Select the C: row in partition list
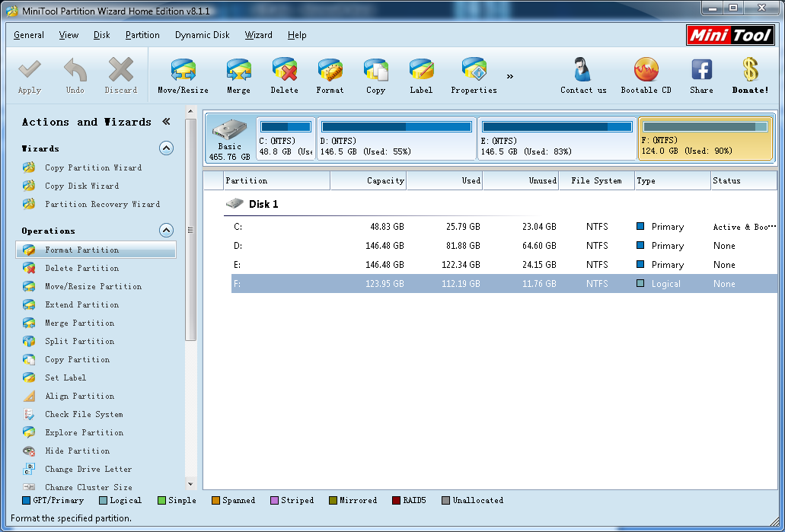 (x=504, y=227)
